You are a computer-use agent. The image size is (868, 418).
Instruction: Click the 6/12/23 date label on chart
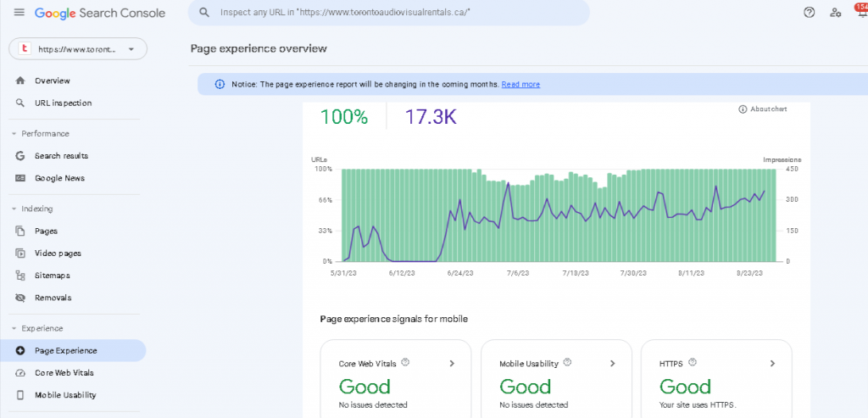[x=401, y=274]
